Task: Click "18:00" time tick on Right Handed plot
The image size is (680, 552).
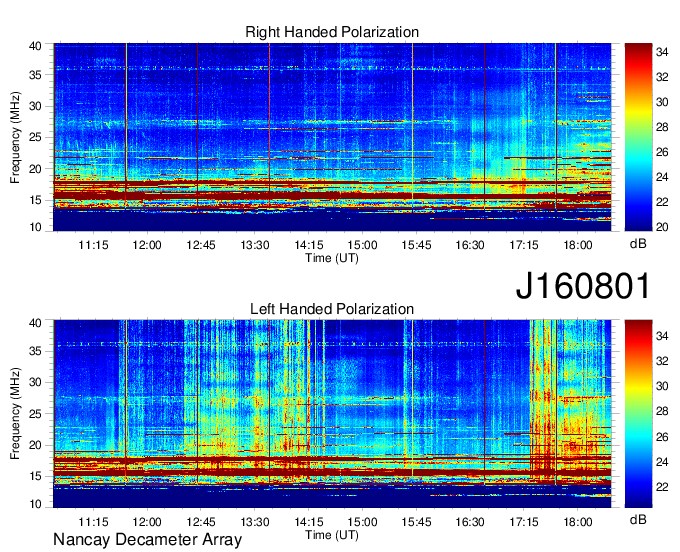Action: (578, 245)
